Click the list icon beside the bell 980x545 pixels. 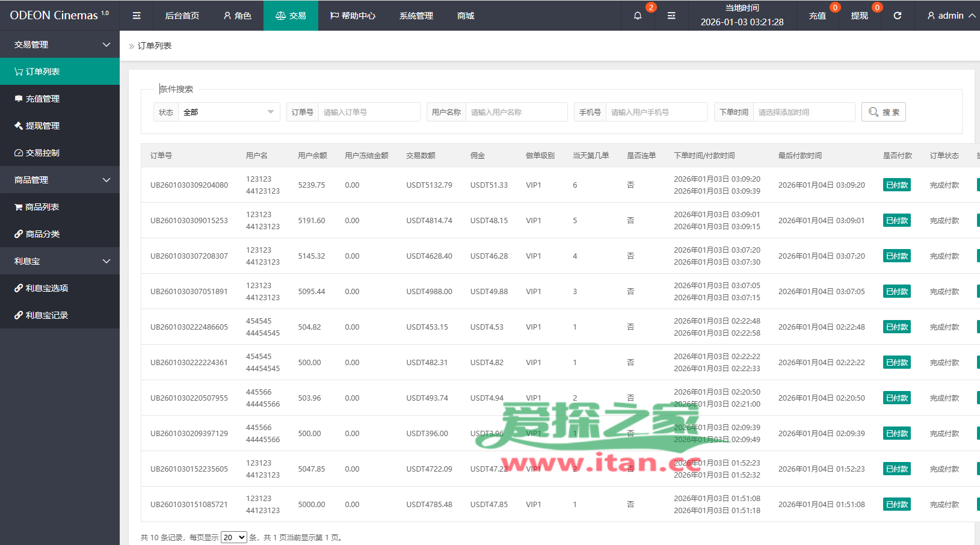(x=671, y=16)
